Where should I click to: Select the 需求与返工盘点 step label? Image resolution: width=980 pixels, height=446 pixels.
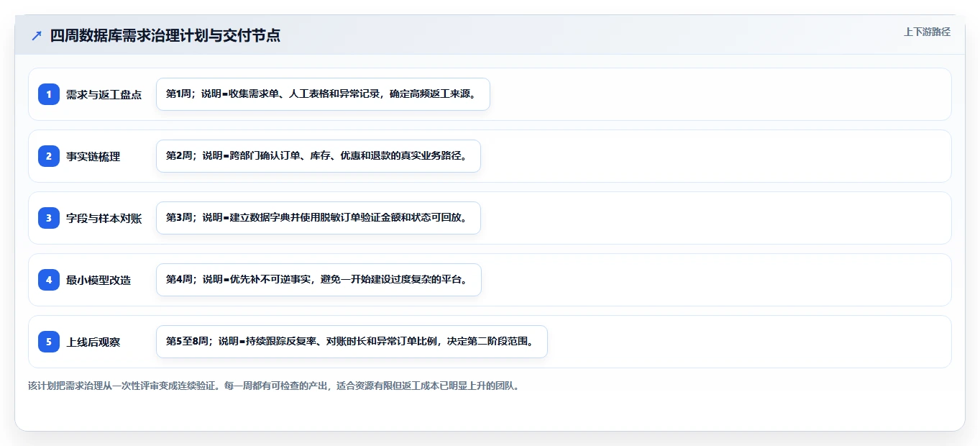[x=104, y=94]
